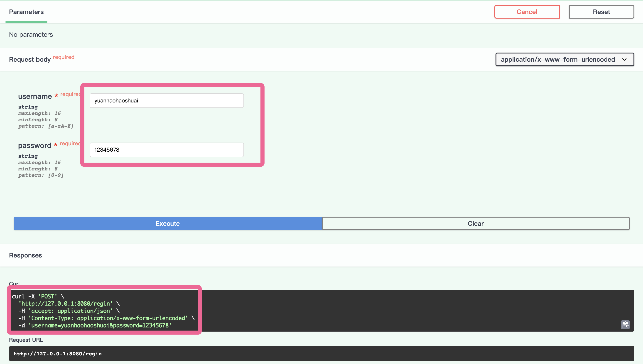Click the password parameter name label
The height and width of the screenshot is (364, 643).
coord(34,146)
